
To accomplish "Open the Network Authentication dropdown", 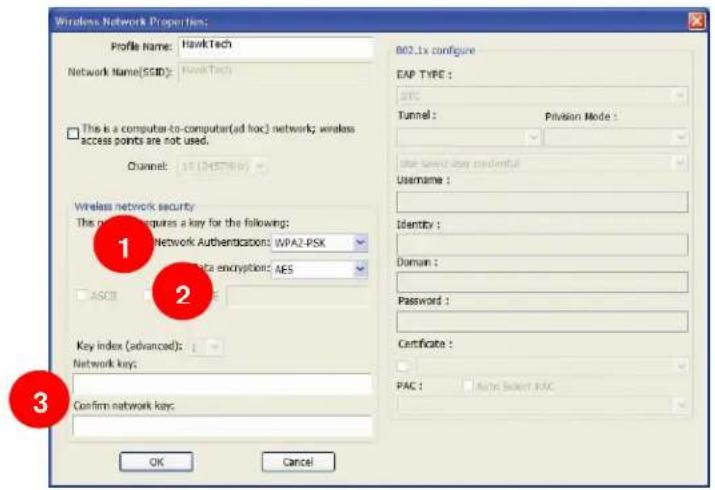I will point(319,243).
